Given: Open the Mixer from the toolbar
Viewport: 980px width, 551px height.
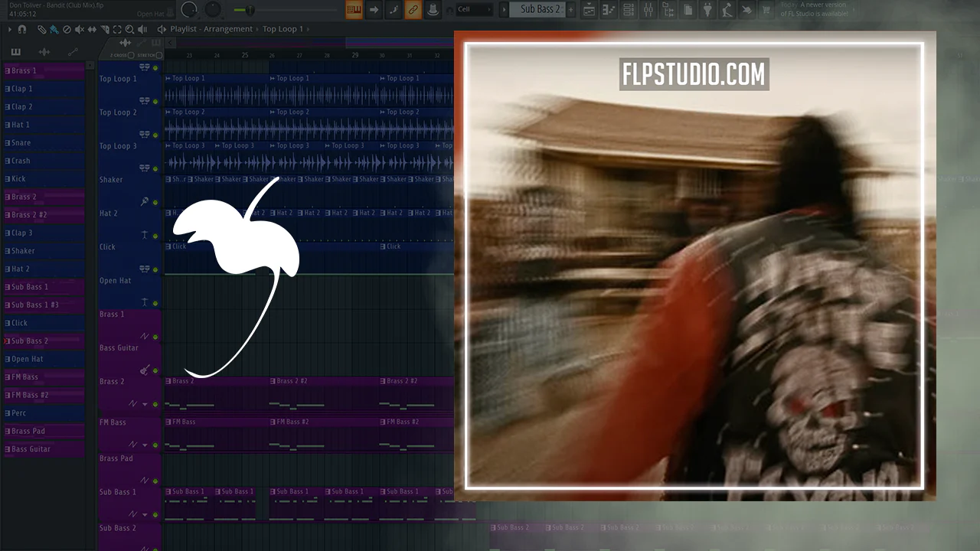Looking at the screenshot, I should tap(648, 10).
